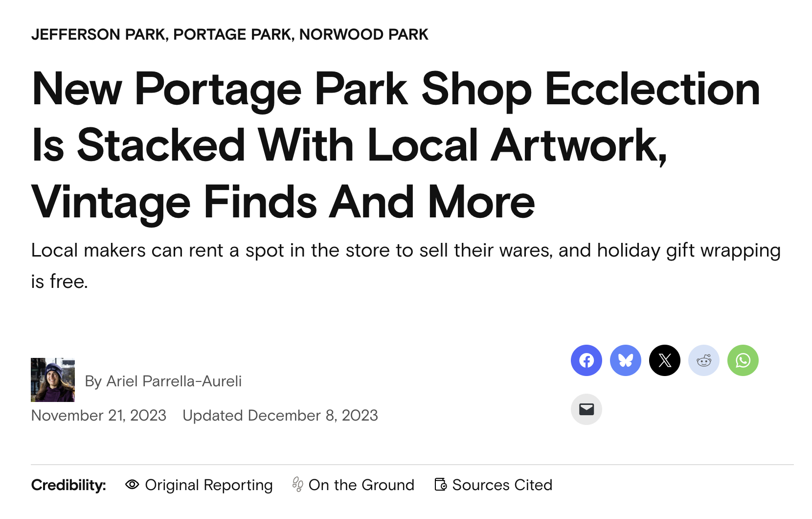Screen dimensions: 812x519
Task: Share the article on Facebook
Action: (586, 360)
